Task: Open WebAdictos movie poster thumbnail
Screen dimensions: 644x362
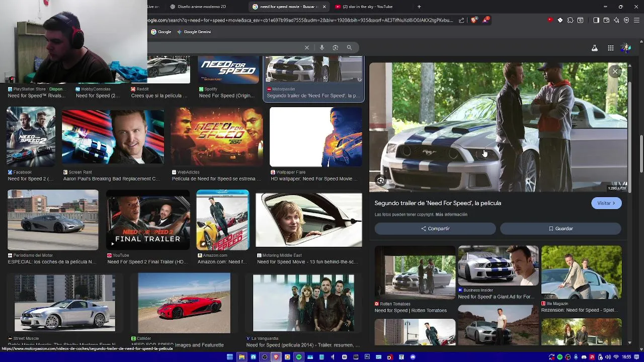Action: [216, 137]
